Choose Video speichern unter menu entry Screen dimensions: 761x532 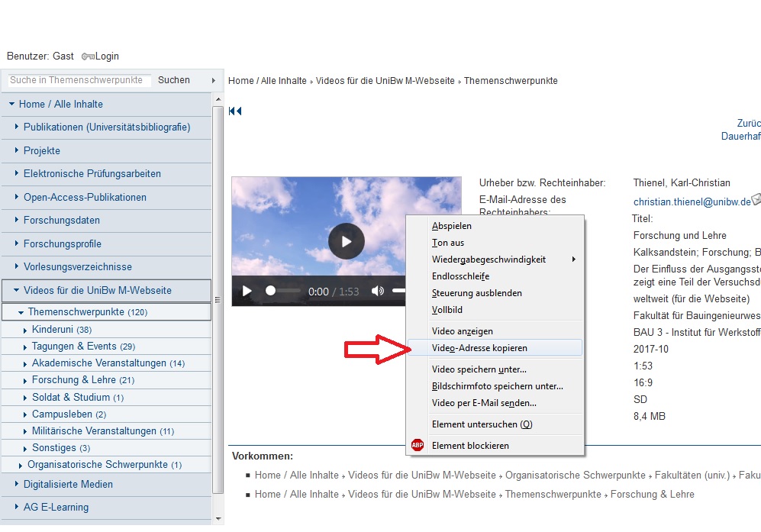pyautogui.click(x=479, y=369)
